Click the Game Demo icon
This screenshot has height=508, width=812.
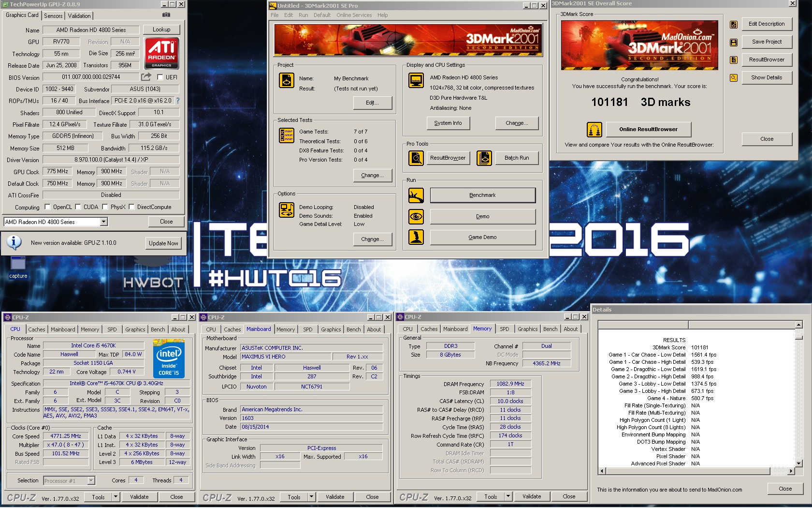416,237
